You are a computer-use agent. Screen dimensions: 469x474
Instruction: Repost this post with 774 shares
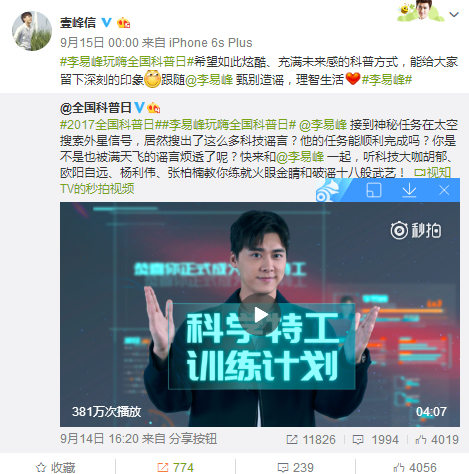pyautogui.click(x=175, y=467)
